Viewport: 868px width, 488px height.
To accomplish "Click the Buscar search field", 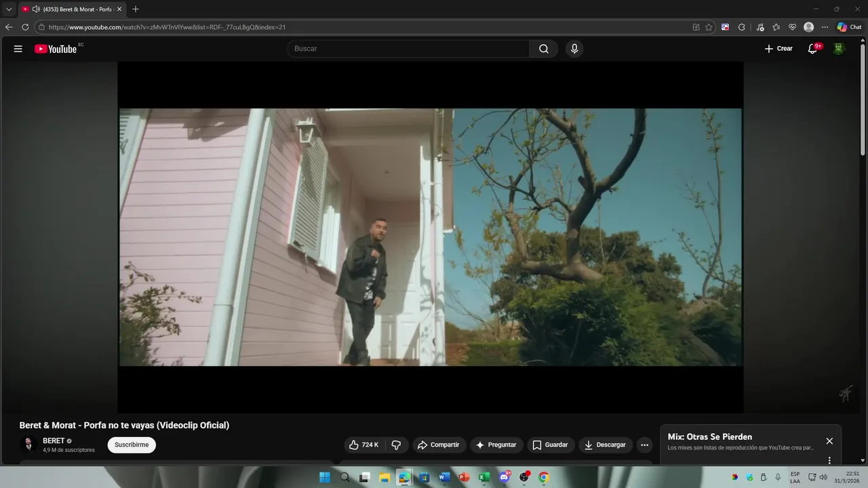I will 408,49.
